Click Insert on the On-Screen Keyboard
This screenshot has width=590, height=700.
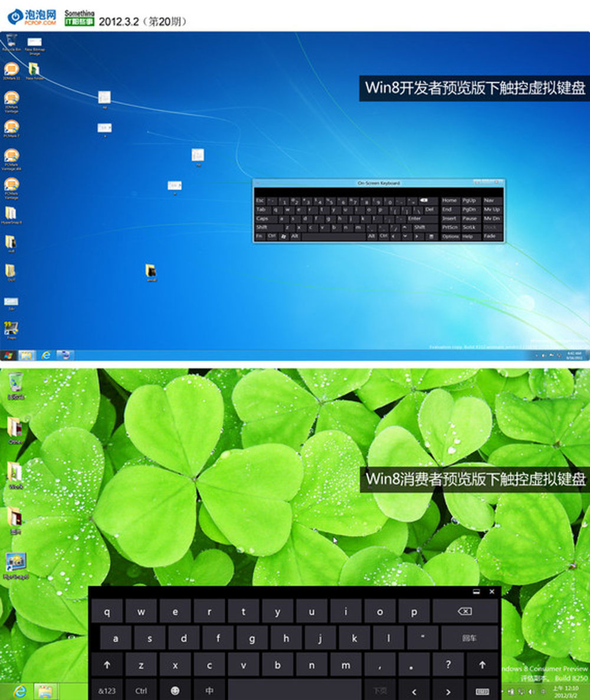450,218
